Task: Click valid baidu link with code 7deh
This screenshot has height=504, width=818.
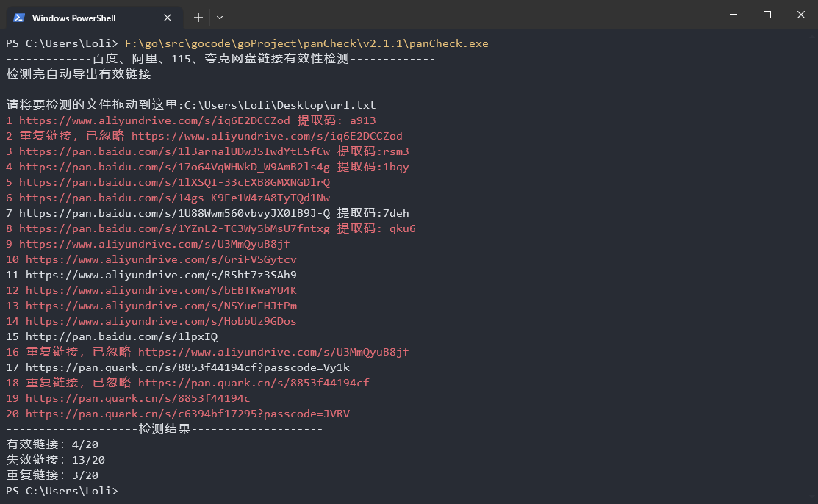Action: click(214, 213)
